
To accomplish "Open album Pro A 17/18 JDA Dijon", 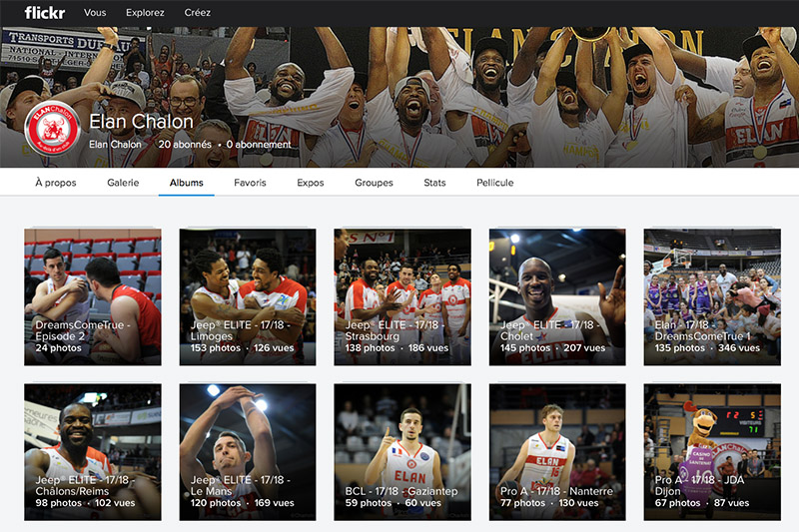I will click(712, 452).
